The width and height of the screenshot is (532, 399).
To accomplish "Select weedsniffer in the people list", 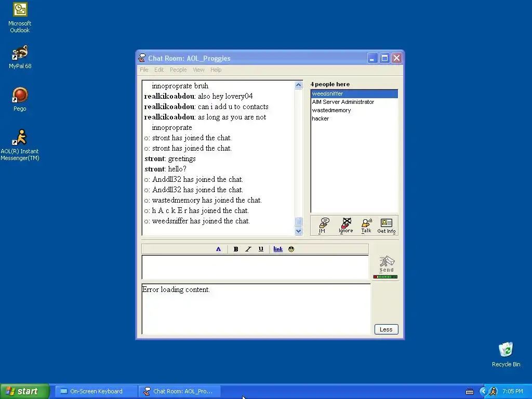I will click(x=354, y=94).
